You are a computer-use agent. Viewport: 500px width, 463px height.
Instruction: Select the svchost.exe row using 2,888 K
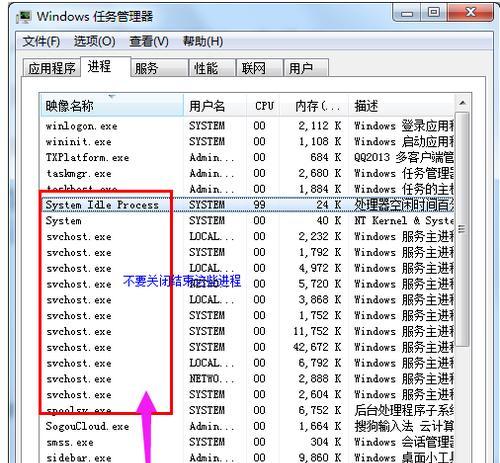tap(247, 379)
